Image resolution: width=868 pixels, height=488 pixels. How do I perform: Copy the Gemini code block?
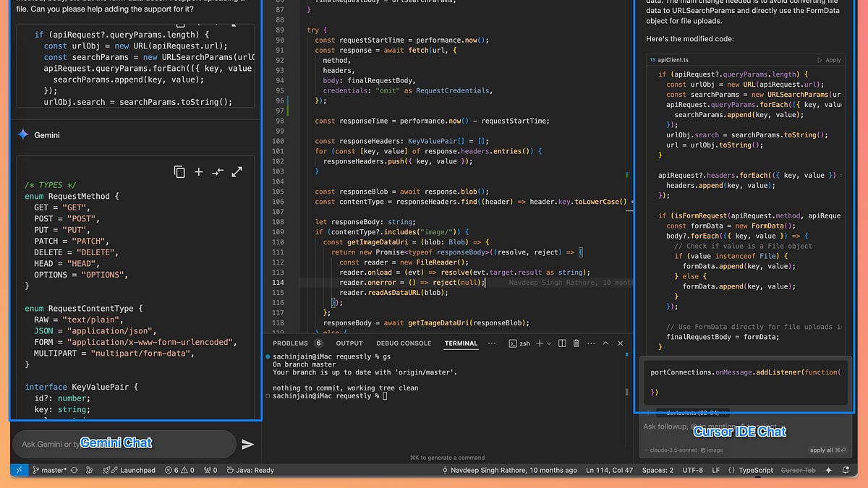(179, 172)
